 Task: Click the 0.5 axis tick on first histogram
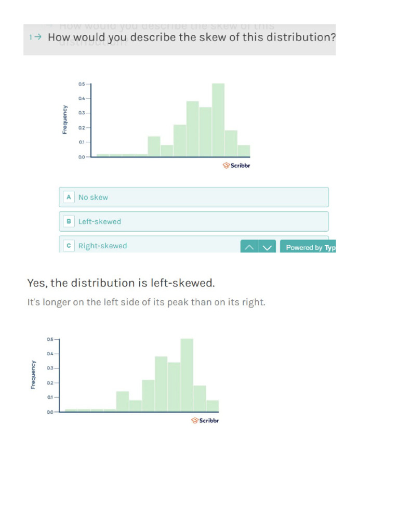tap(82, 84)
